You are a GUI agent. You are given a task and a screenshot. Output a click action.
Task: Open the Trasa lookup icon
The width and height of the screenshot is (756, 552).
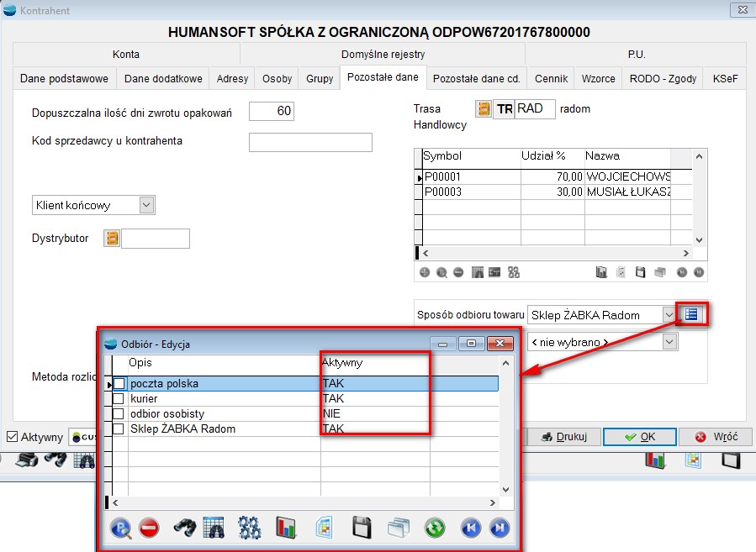coord(484,109)
